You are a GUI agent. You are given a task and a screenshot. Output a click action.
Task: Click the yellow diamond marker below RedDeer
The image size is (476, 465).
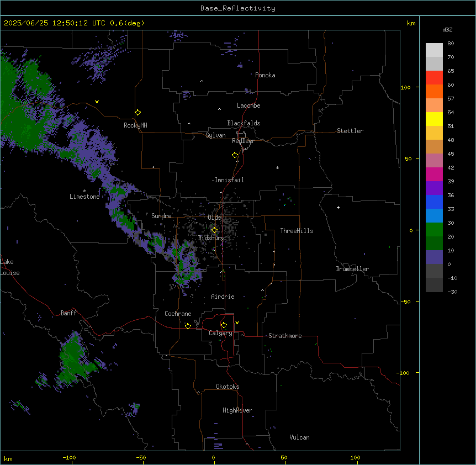pyautogui.click(x=235, y=155)
